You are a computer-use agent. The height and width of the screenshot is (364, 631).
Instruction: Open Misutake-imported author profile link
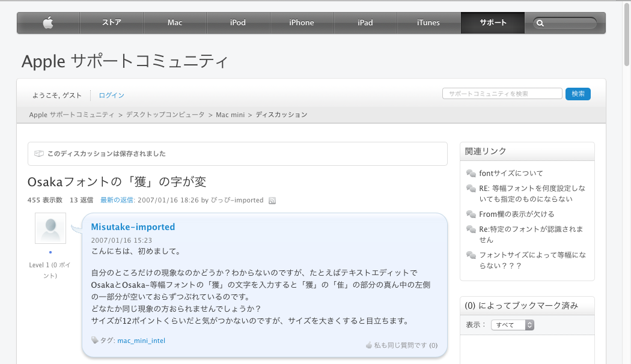coord(133,227)
